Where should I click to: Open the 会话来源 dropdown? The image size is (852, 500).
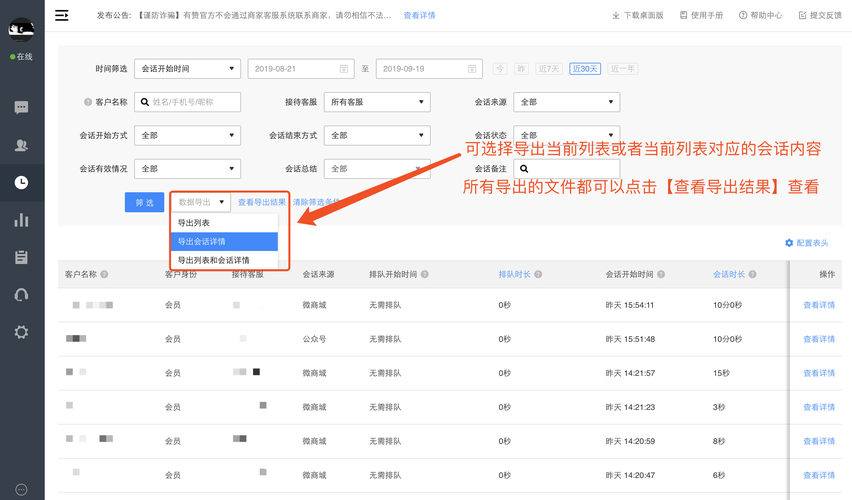click(567, 102)
